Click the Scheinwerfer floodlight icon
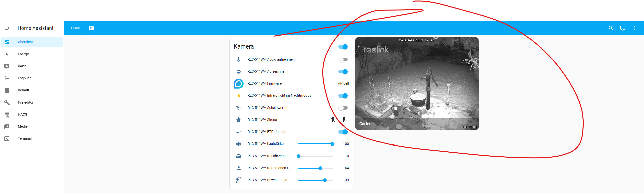Image resolution: width=644 pixels, height=193 pixels. [x=239, y=108]
